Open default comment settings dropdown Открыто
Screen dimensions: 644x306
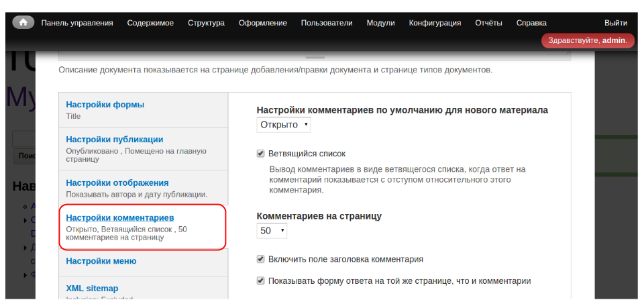click(284, 125)
